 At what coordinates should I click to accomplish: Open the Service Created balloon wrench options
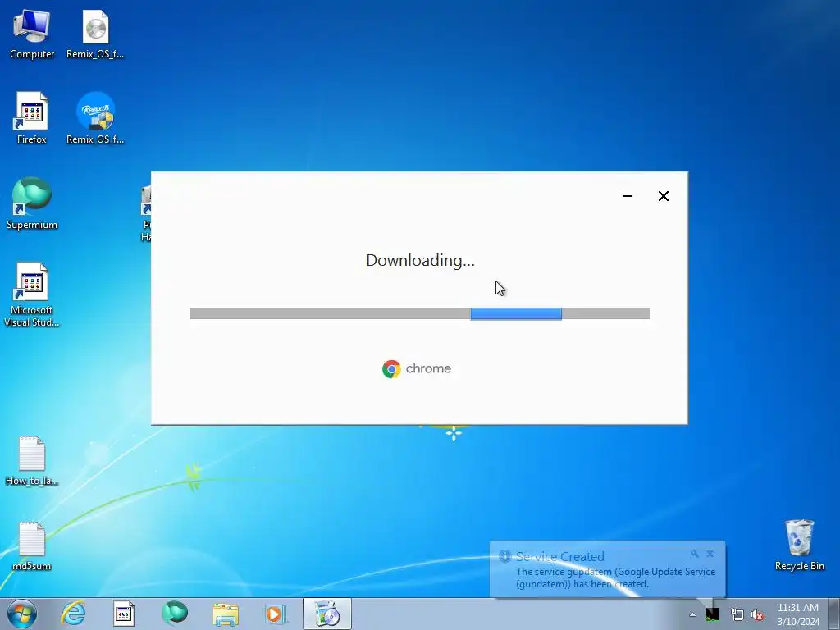694,554
